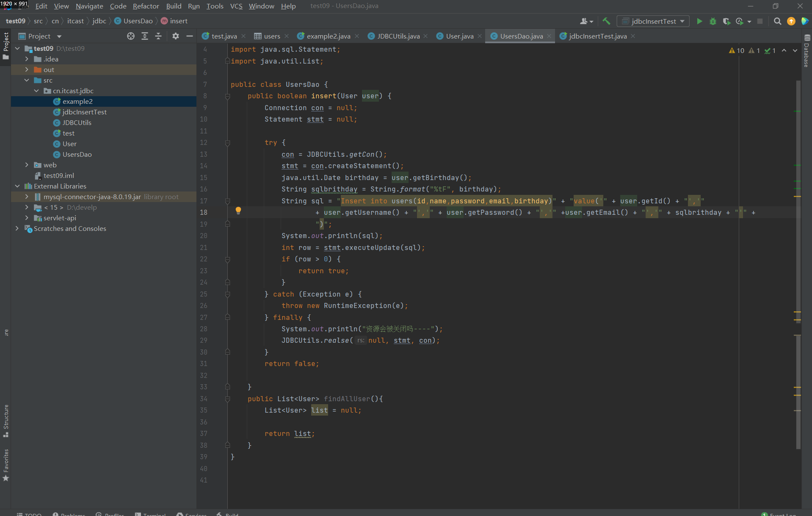Expand the out folder
This screenshot has height=516, width=812.
27,69
